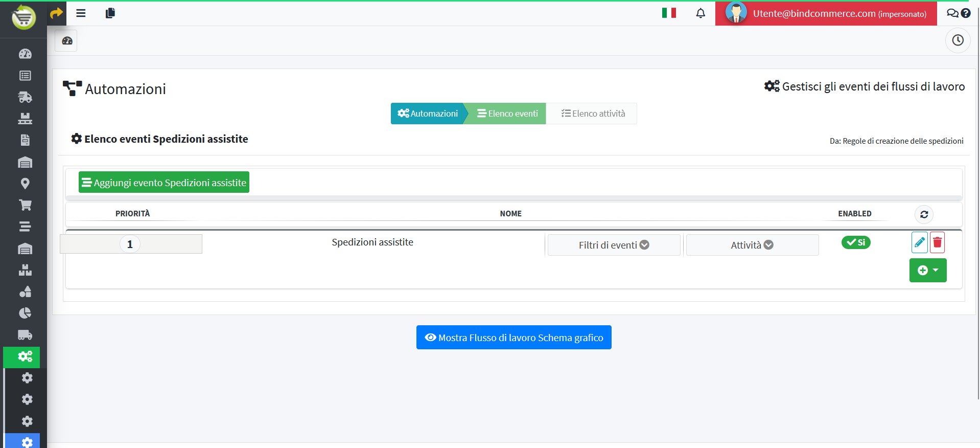Viewport: 980px width, 448px height.
Task: Open the green plus add dropdown
Action: tap(928, 270)
